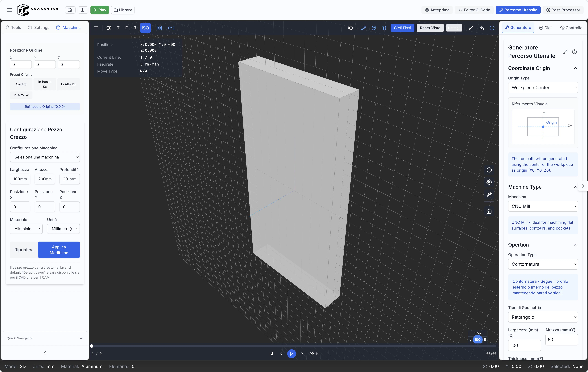Click the globe icon beside wrench
Viewport: 588px width, 372px height.
pos(350,28)
